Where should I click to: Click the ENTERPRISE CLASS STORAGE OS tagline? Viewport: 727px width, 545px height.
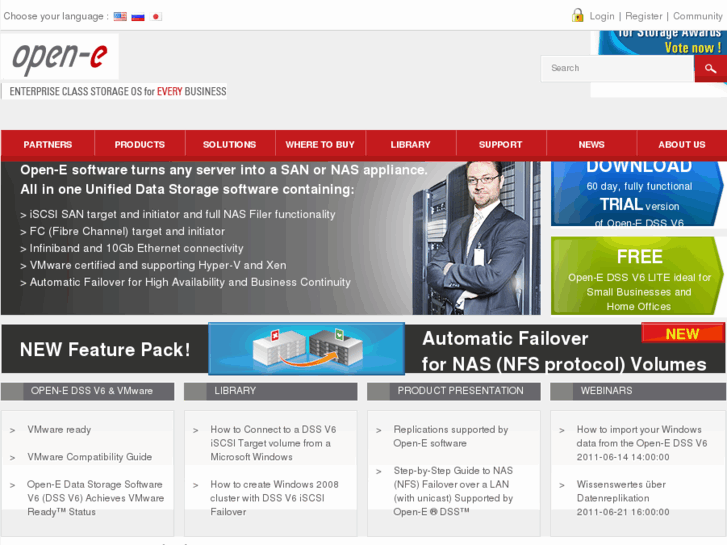(x=118, y=91)
